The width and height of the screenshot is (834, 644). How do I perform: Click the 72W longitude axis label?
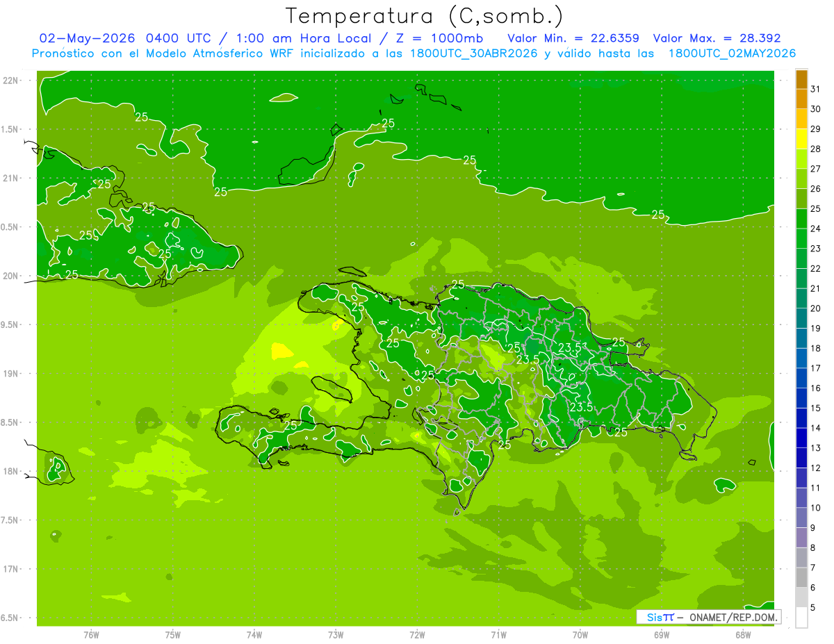coord(417,635)
